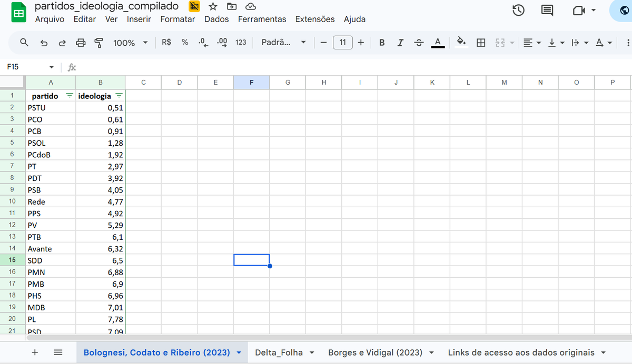Viewport: 632px width, 364px height.
Task: Increase decimal places
Action: pos(222,42)
